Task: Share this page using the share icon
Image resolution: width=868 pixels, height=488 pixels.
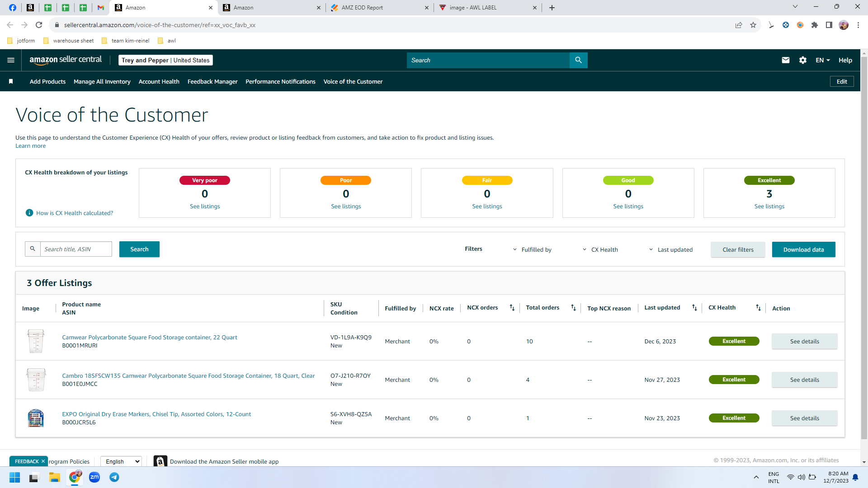Action: pos(739,25)
